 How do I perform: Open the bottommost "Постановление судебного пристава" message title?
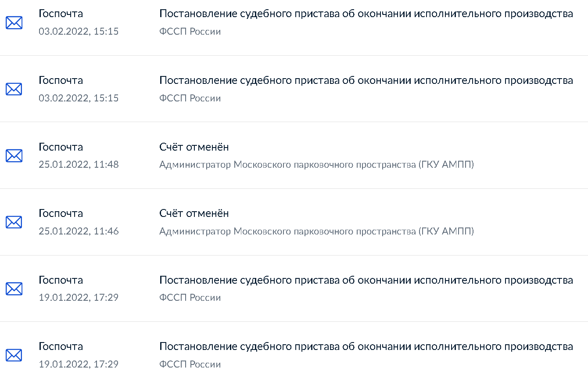(x=366, y=346)
